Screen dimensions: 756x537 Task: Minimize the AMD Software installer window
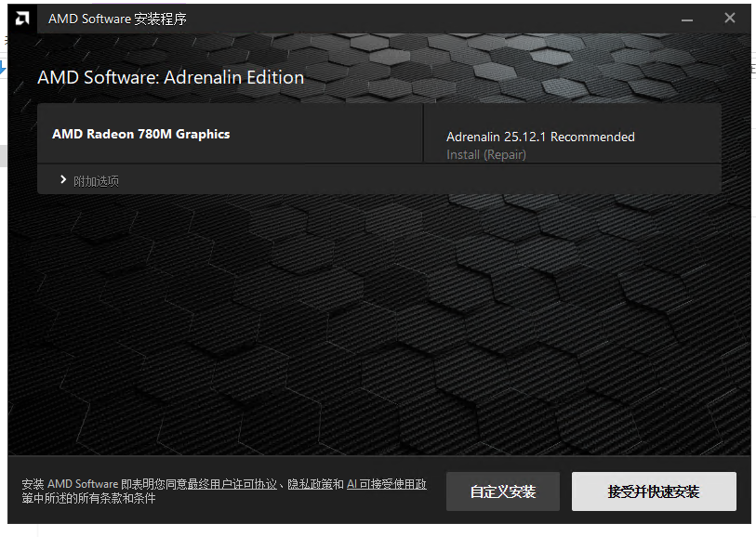(687, 20)
